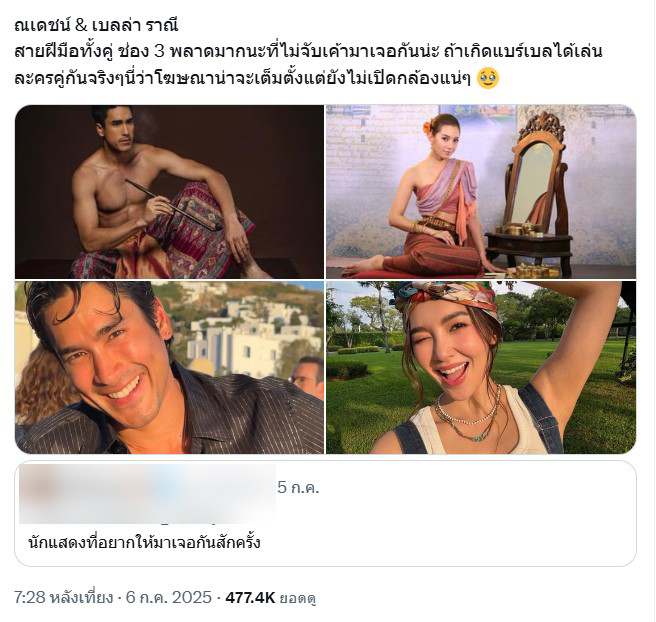Open photo of winking woman on lawn

[x=481, y=368]
